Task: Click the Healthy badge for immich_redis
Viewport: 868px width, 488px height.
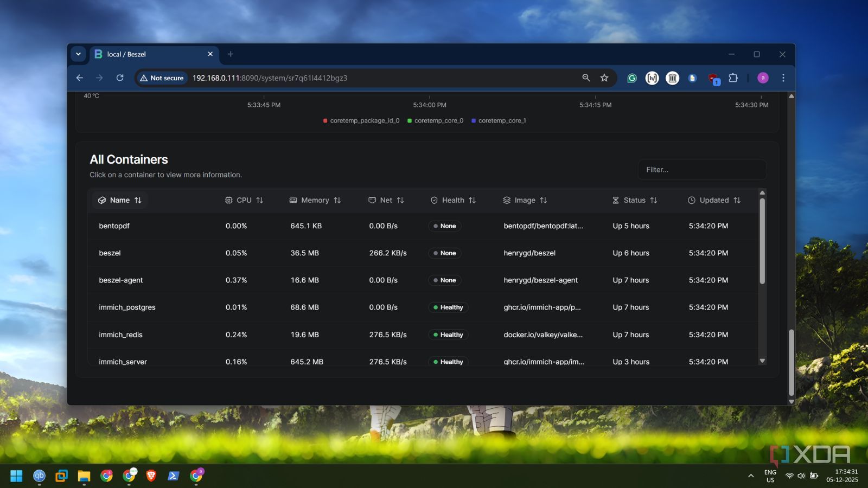Action: pos(448,335)
